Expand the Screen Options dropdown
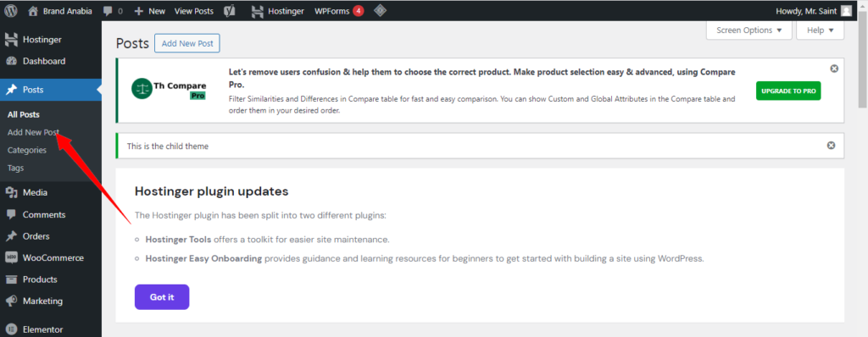Image resolution: width=868 pixels, height=337 pixels. (749, 30)
